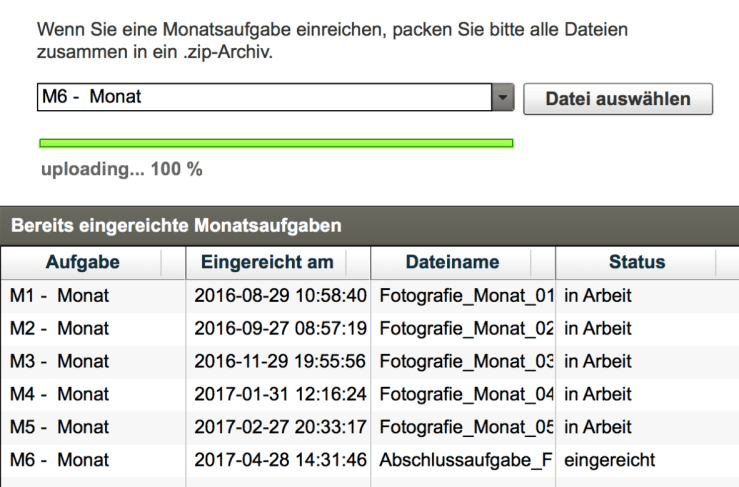Sort by Eingereicht am column header

[267, 263]
